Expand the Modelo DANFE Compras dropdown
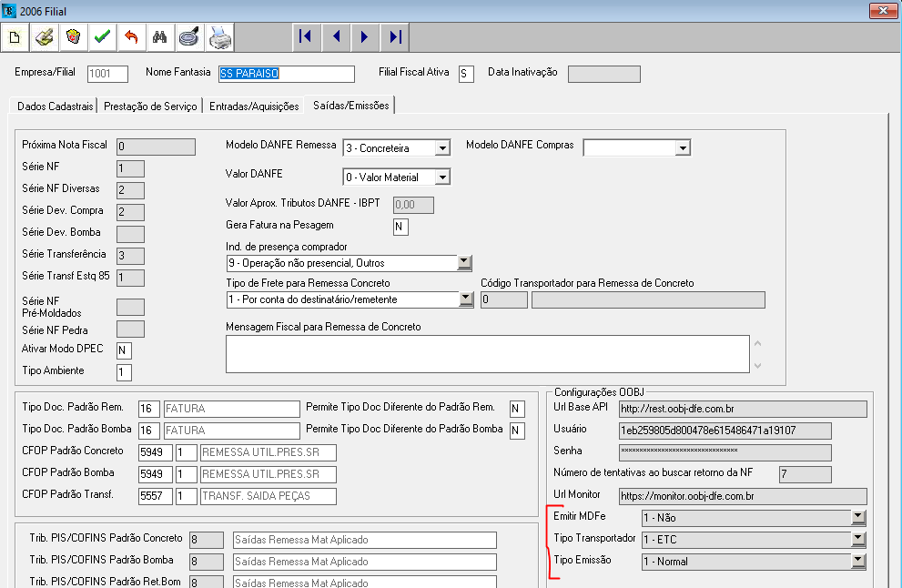 (x=683, y=148)
